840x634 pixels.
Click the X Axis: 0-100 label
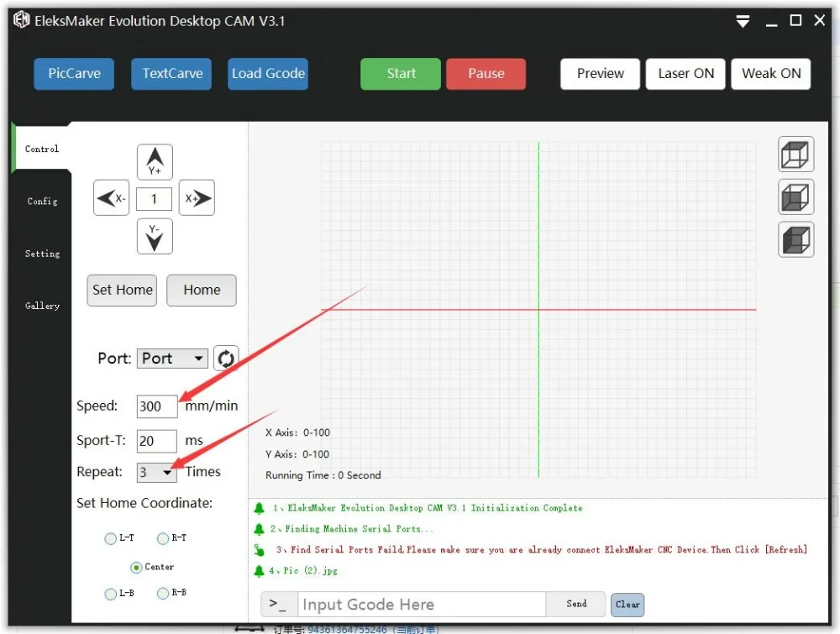coord(297,432)
